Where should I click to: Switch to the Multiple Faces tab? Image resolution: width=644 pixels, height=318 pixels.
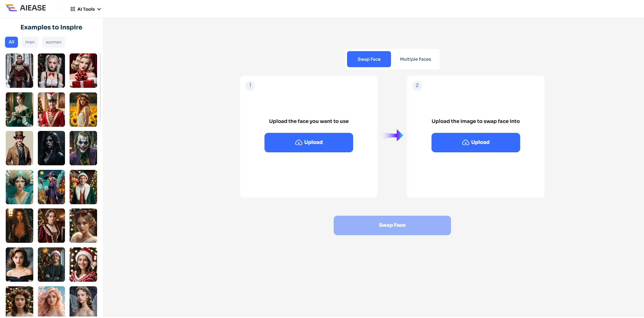click(415, 59)
